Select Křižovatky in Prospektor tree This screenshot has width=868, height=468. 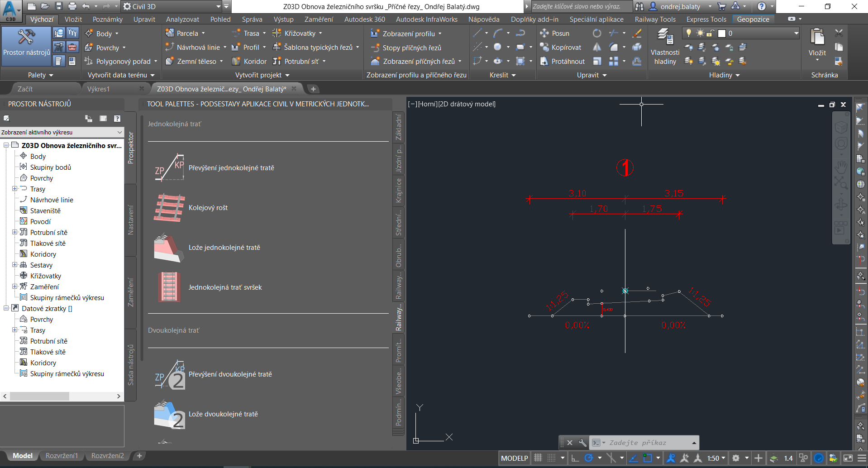(46, 276)
